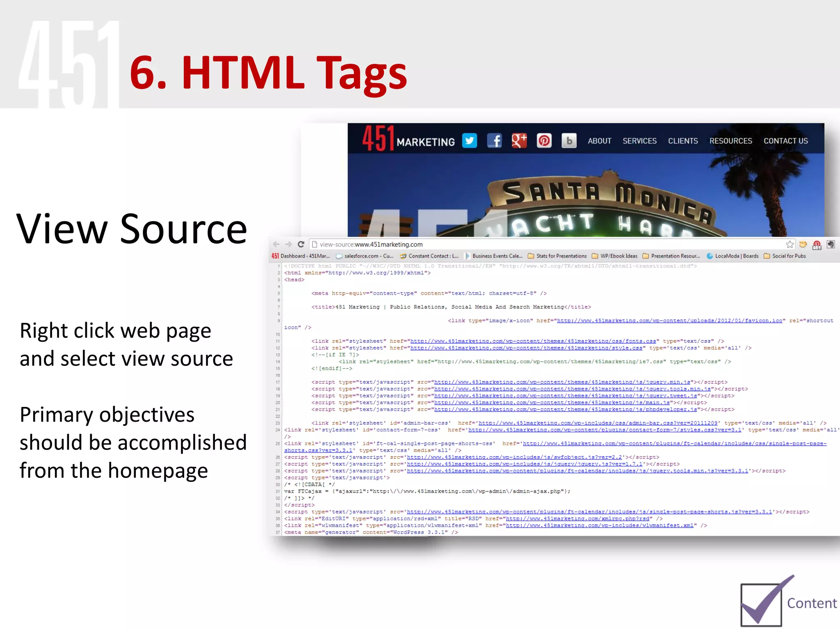Viewport: 840px width, 630px height.
Task: Click the Content checkmark icon
Action: pyautogui.click(x=766, y=600)
